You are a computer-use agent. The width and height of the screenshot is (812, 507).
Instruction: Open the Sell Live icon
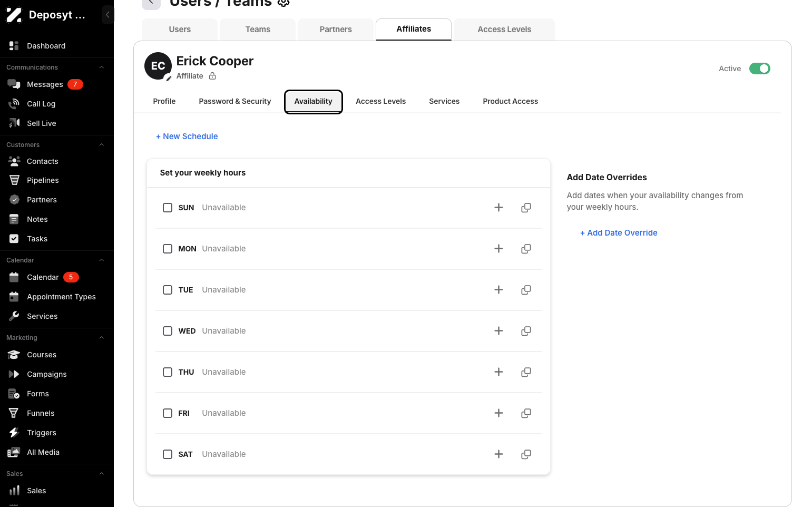pos(14,123)
